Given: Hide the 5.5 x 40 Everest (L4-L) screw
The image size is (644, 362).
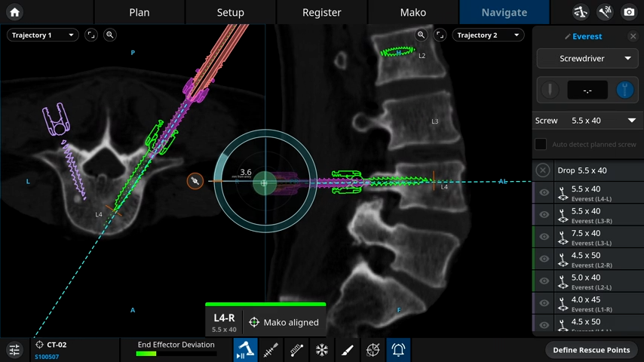Looking at the screenshot, I should pos(544,193).
